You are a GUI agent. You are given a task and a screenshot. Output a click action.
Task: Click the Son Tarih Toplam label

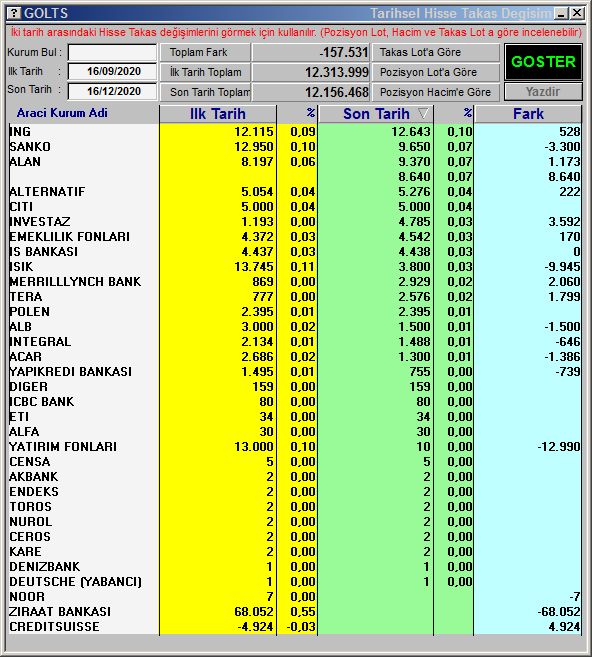pos(205,92)
